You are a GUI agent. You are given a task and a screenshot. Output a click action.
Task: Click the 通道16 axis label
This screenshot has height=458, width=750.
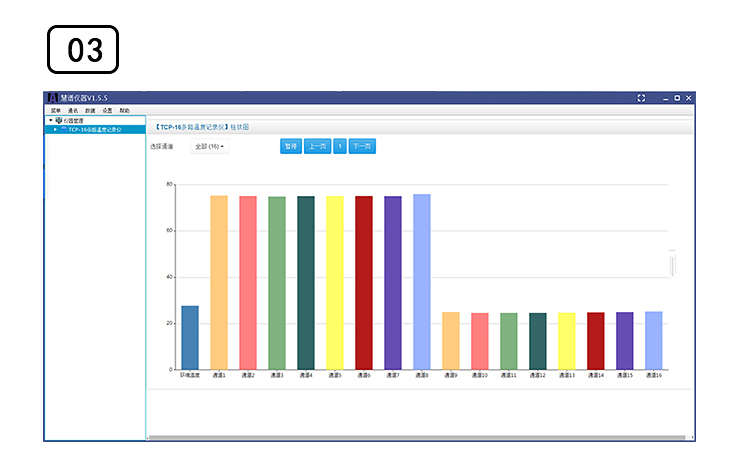654,375
